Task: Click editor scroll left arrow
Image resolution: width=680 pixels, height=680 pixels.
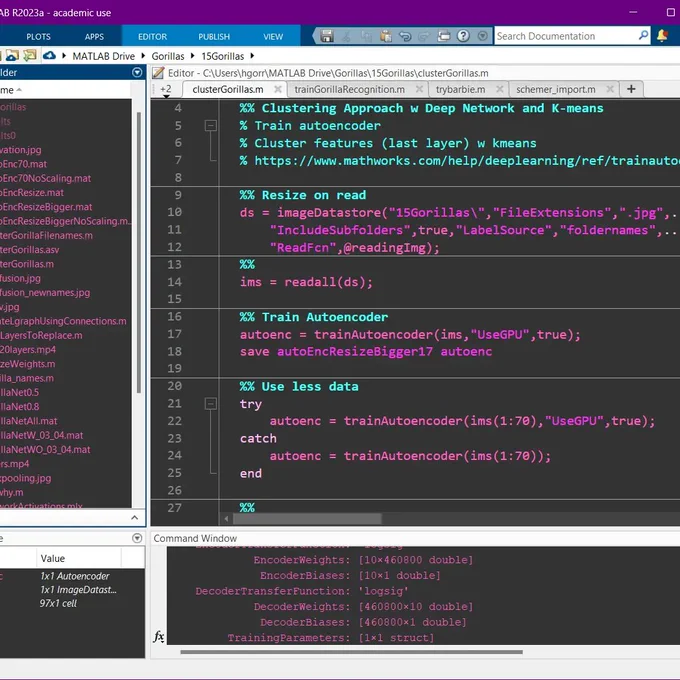Action: point(226,519)
